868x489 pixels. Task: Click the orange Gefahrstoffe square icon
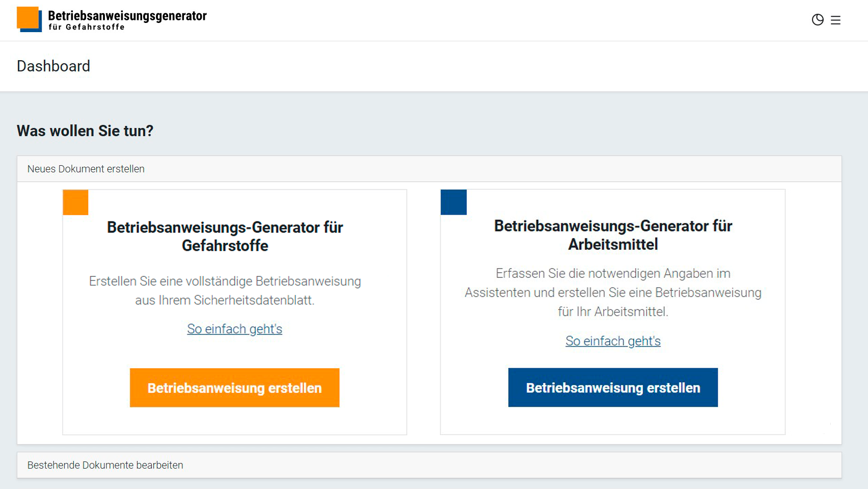(75, 202)
